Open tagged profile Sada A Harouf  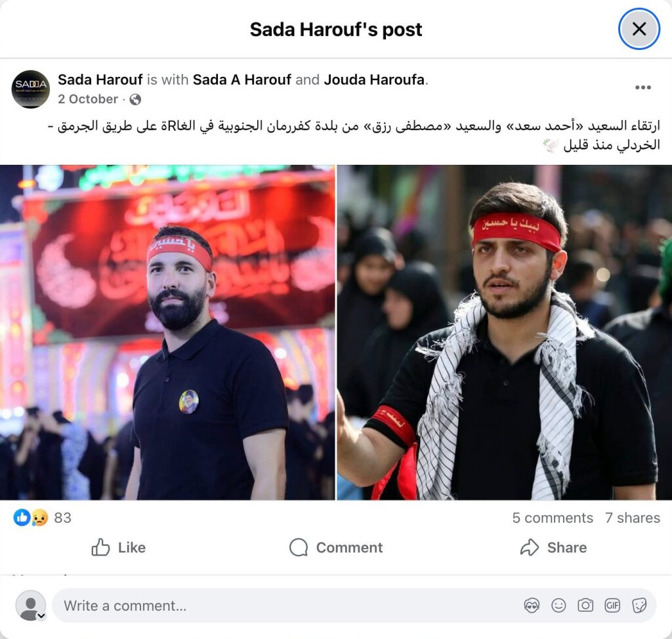tap(241, 79)
